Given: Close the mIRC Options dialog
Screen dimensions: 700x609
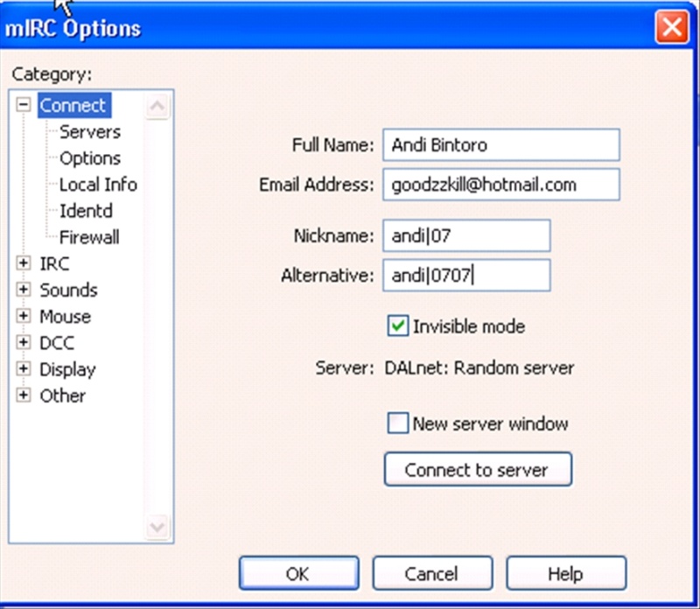Looking at the screenshot, I should pyautogui.click(x=671, y=27).
